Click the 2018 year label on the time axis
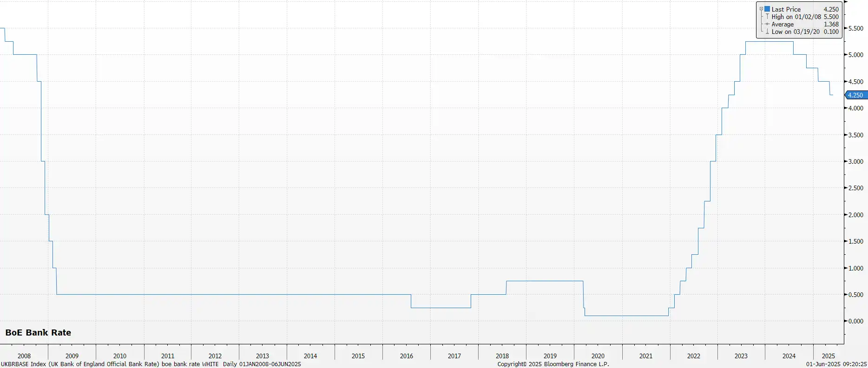The image size is (868, 368). pyautogui.click(x=502, y=356)
